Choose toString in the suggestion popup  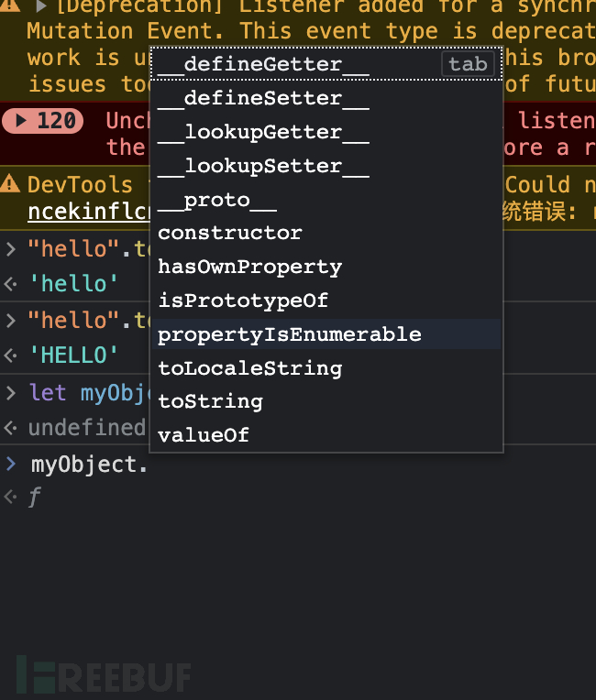[211, 401]
